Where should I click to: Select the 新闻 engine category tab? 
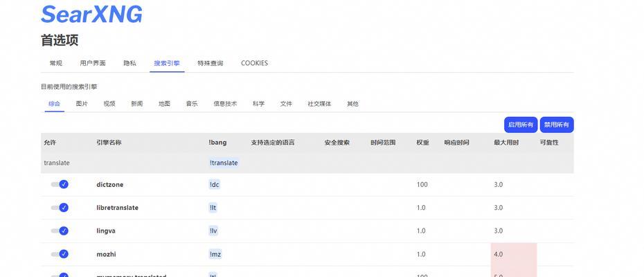click(137, 104)
